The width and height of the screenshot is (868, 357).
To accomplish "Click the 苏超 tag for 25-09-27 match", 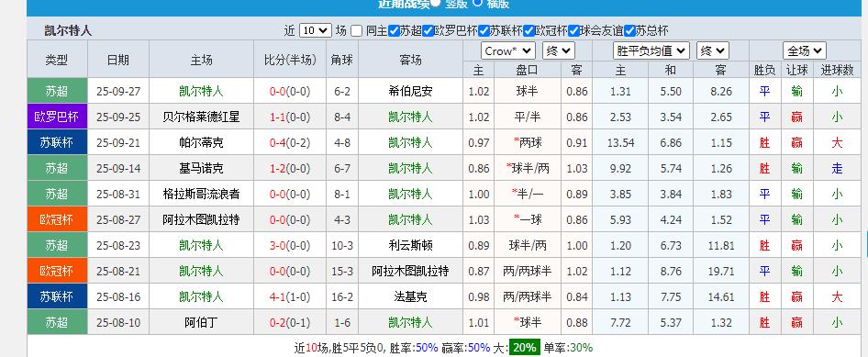I will (58, 91).
